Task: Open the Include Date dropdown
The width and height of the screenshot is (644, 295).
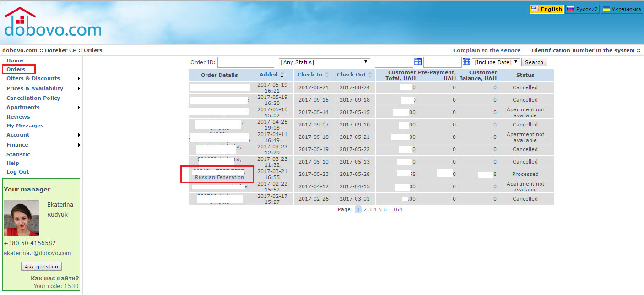Action: (x=496, y=62)
